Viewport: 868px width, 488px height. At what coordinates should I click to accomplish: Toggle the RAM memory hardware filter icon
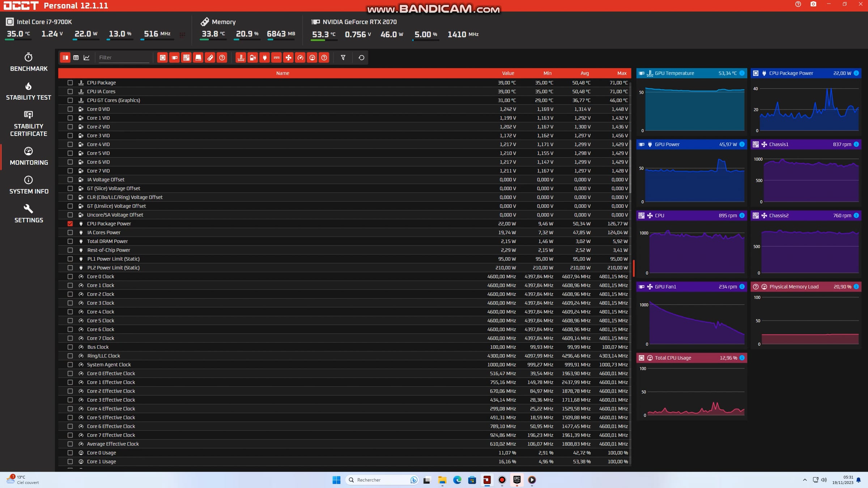210,57
